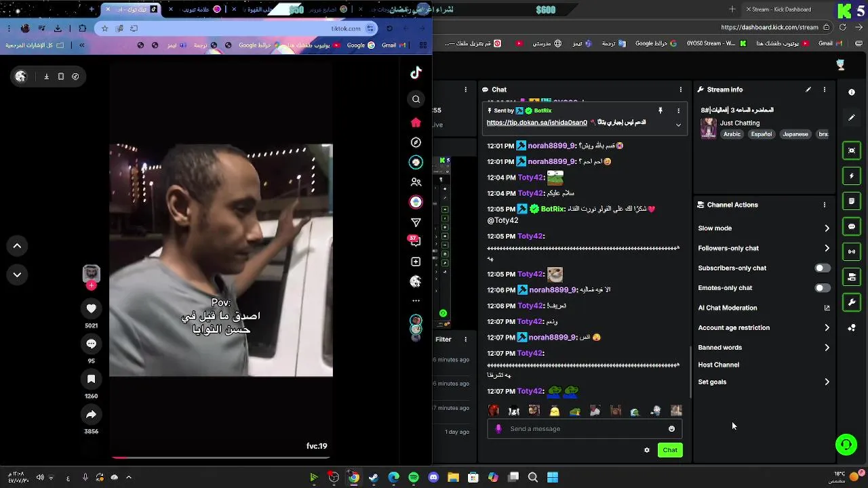Enable Emotes-only chat switch
This screenshot has width=868, height=488.
pyautogui.click(x=822, y=288)
